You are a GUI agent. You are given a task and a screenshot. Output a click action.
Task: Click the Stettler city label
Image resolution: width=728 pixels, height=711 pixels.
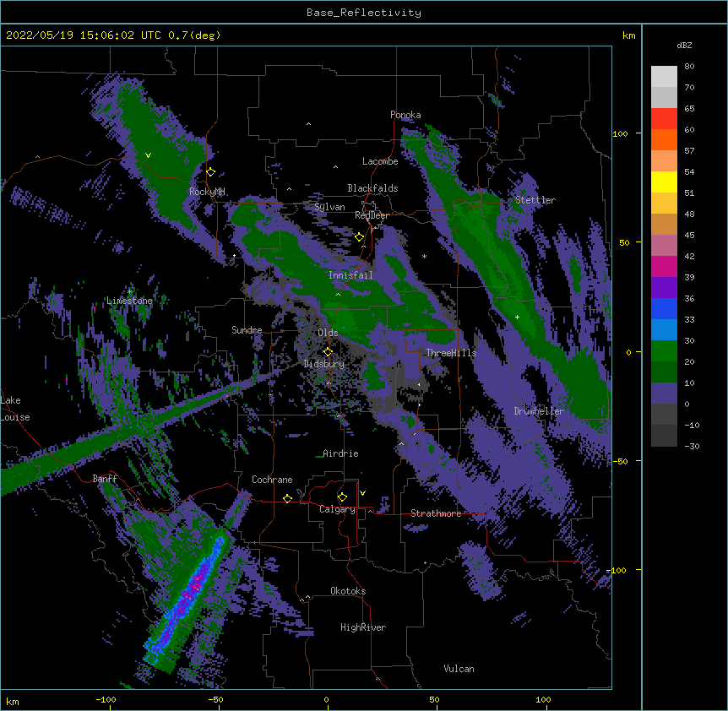(535, 200)
